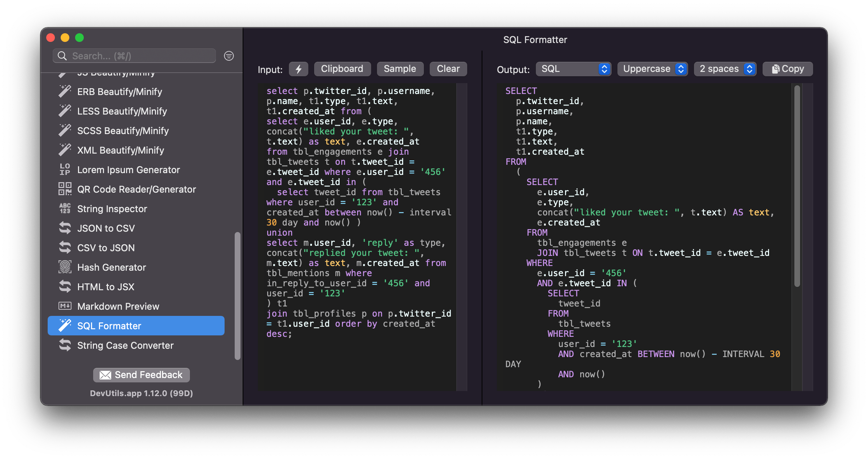Click the HTML to JSX conversion icon

pyautogui.click(x=65, y=287)
